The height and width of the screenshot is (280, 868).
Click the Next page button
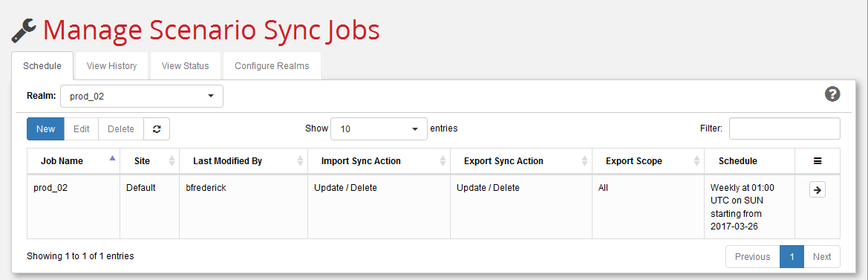[822, 257]
